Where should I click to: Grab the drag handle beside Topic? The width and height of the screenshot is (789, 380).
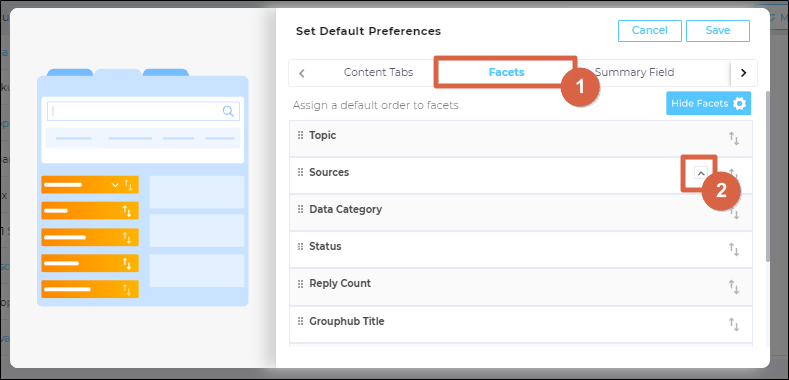point(300,135)
